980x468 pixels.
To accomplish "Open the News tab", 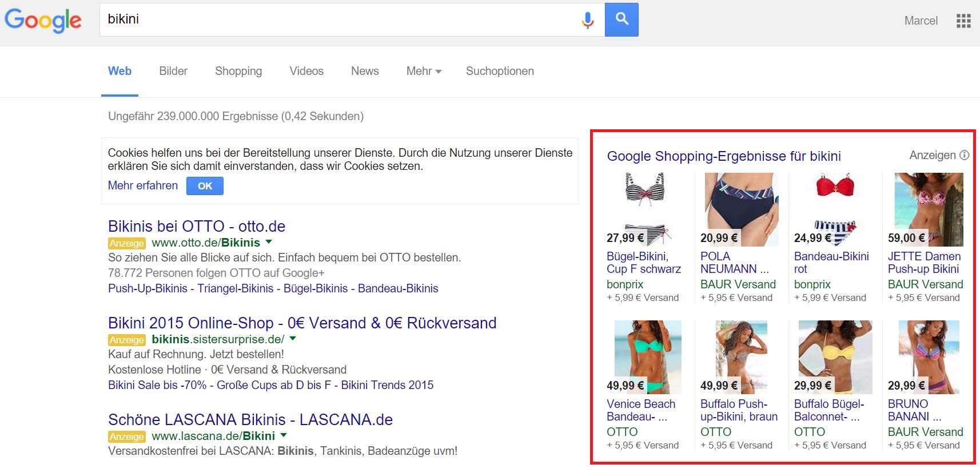I will click(365, 71).
